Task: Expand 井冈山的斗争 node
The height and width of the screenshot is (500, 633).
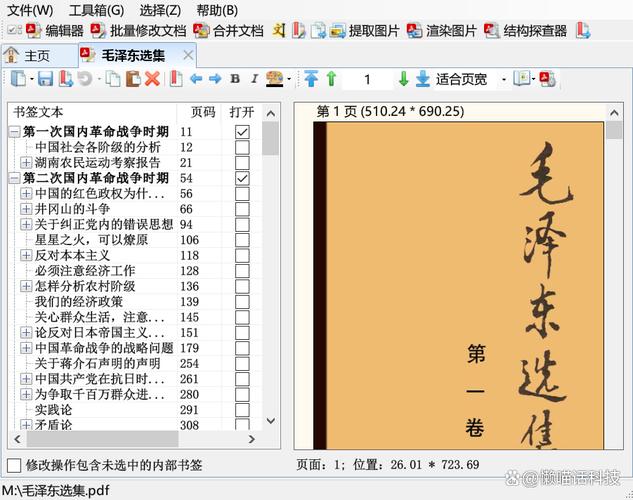Action: 26,209
